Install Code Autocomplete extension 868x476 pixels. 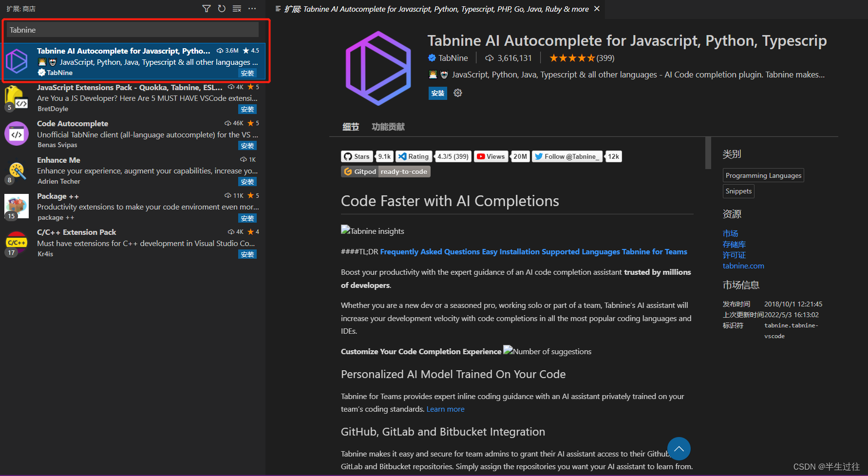247,146
